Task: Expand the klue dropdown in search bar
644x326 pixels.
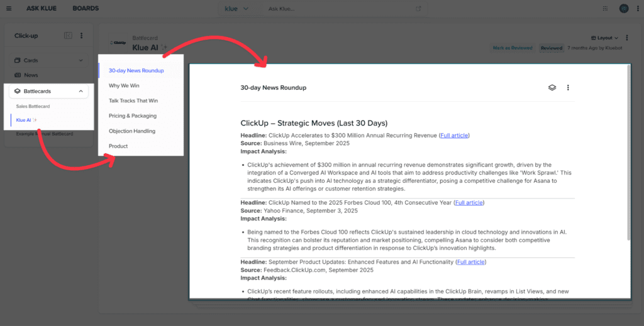Action: (x=236, y=9)
